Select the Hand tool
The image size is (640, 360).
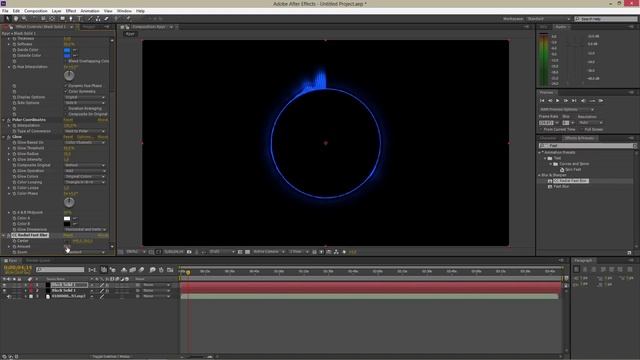(x=16, y=19)
